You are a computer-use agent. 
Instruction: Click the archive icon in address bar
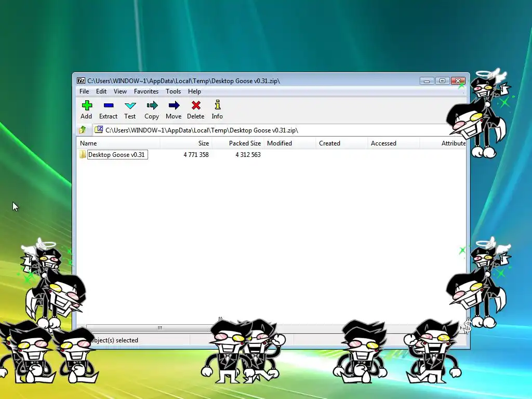pos(99,129)
